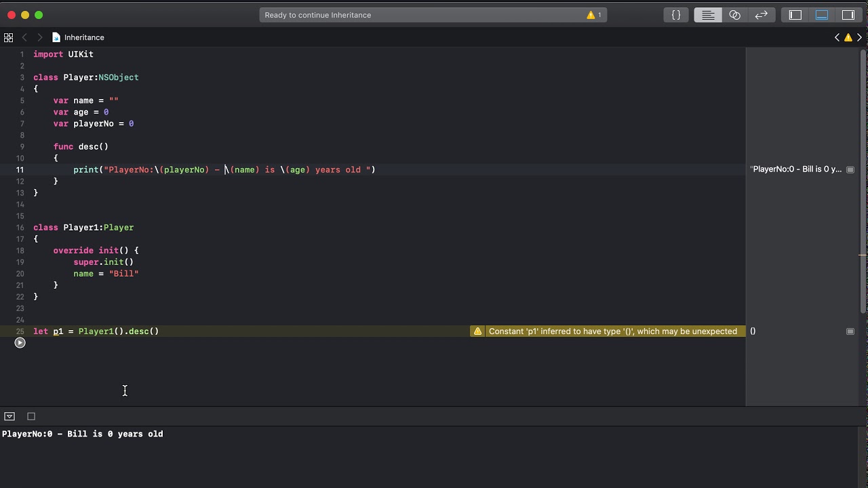Toggle the Navigator panel
Screen dimensions: 868x488
(795, 15)
